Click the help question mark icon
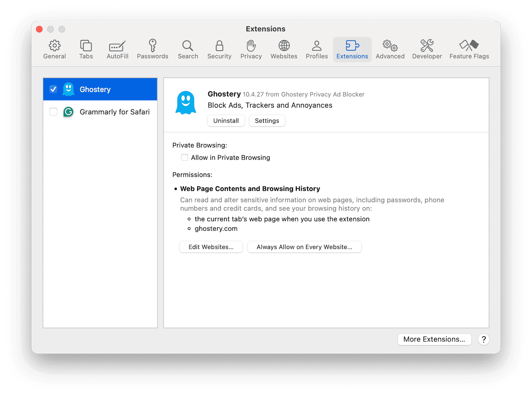Screen dimensions: 532x395 pyautogui.click(x=484, y=339)
